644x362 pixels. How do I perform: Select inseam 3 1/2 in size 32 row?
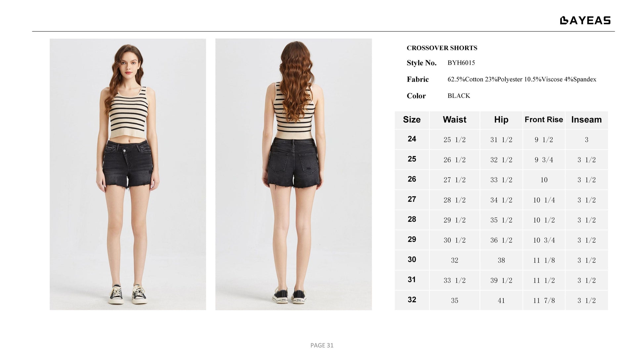pyautogui.click(x=586, y=301)
